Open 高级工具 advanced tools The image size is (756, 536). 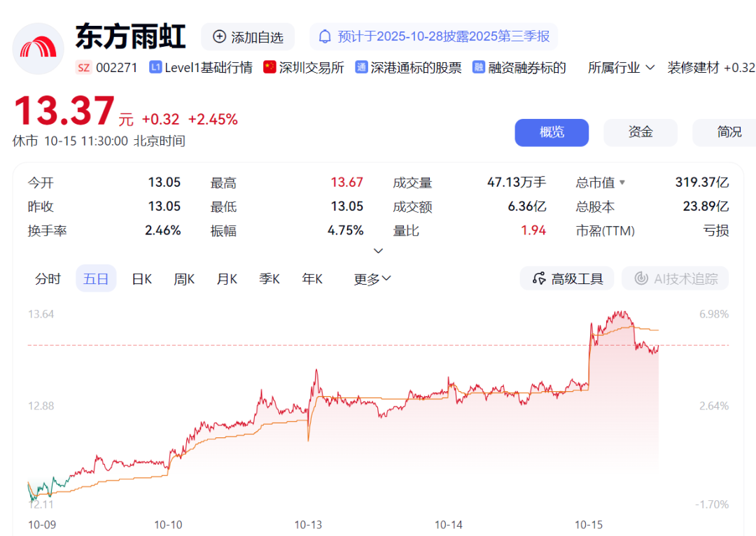[567, 278]
